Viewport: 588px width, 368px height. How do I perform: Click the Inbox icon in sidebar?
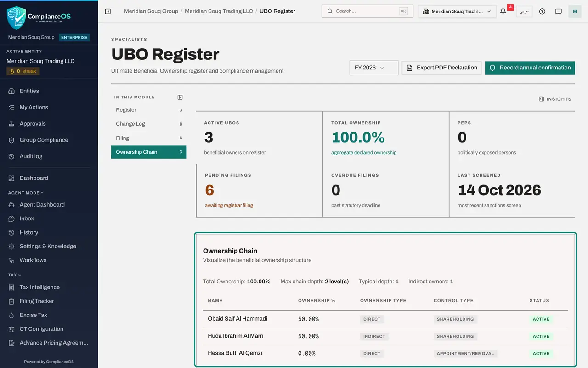11,218
